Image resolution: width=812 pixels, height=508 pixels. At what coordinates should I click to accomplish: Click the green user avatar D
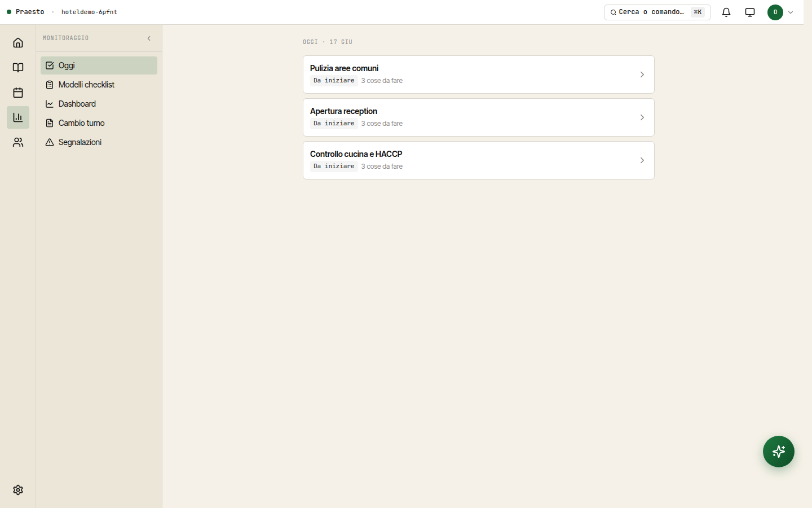[x=775, y=12]
